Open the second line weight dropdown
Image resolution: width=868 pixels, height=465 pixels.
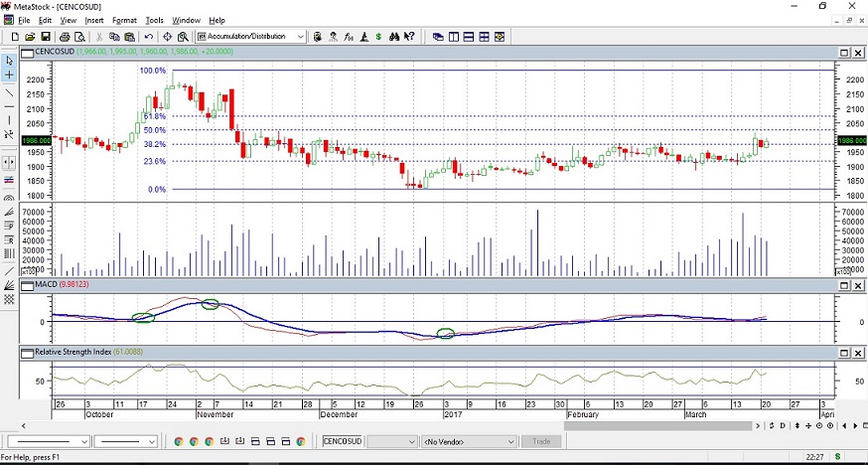[126, 441]
